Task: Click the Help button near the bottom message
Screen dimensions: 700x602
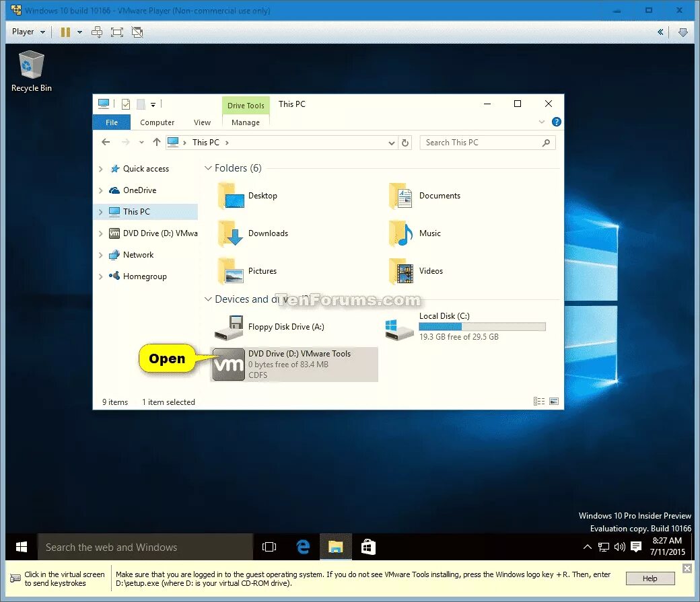Action: pos(649,578)
